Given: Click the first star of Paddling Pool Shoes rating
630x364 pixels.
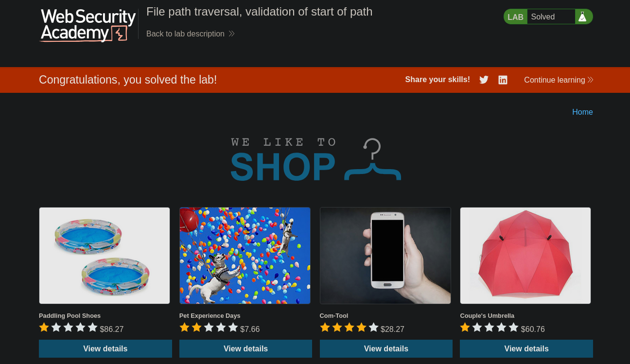Looking at the screenshot, I should coord(44,328).
